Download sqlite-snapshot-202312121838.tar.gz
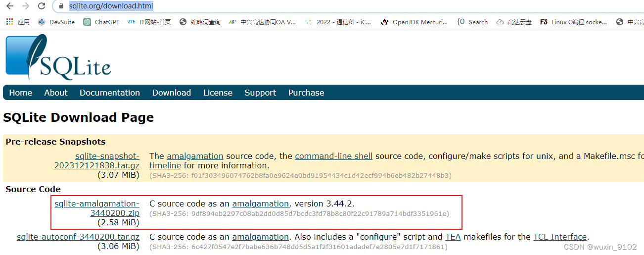The image size is (644, 255). pos(97,161)
